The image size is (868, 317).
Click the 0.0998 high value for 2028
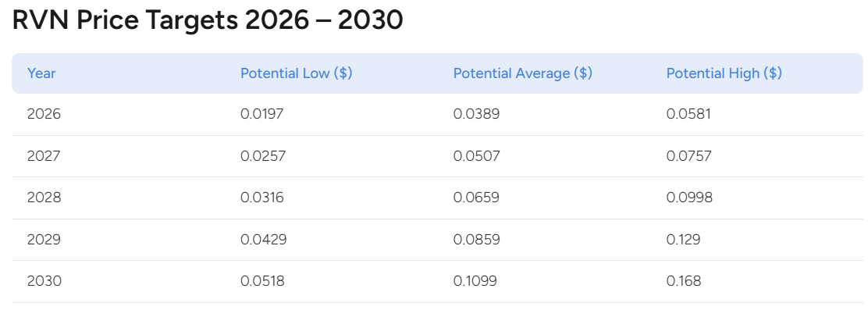(689, 198)
